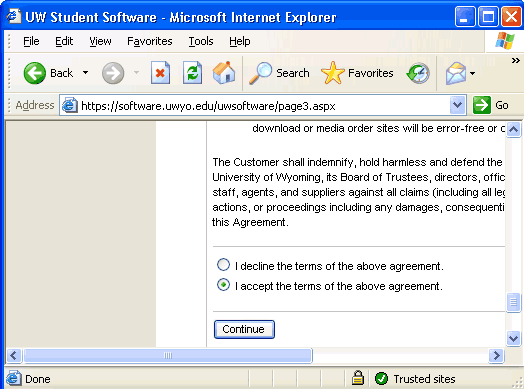Open the Mail dropdown arrow
The width and height of the screenshot is (524, 389).
(472, 73)
